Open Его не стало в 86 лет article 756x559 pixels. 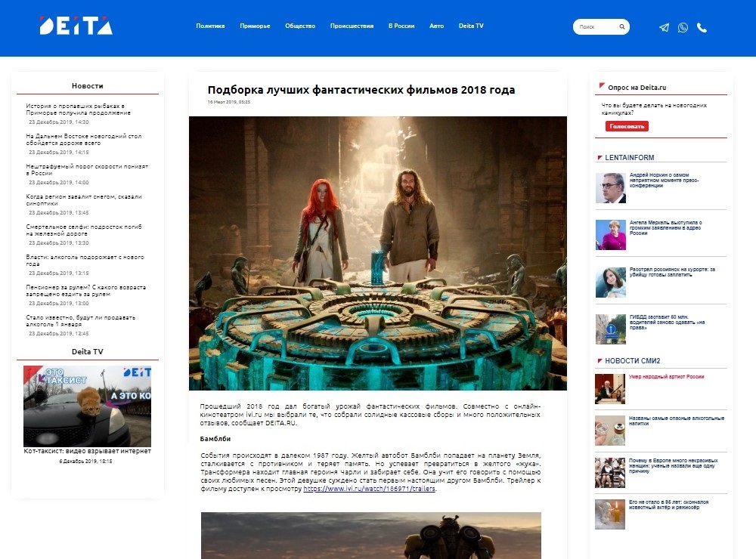669,505
